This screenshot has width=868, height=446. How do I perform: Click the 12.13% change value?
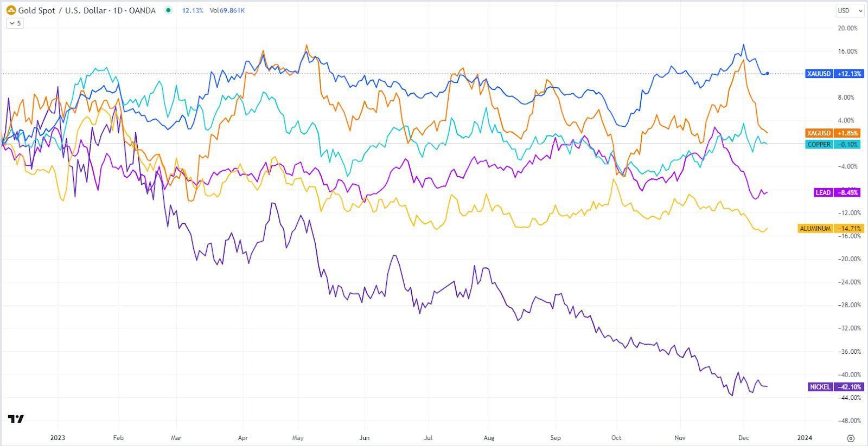193,10
